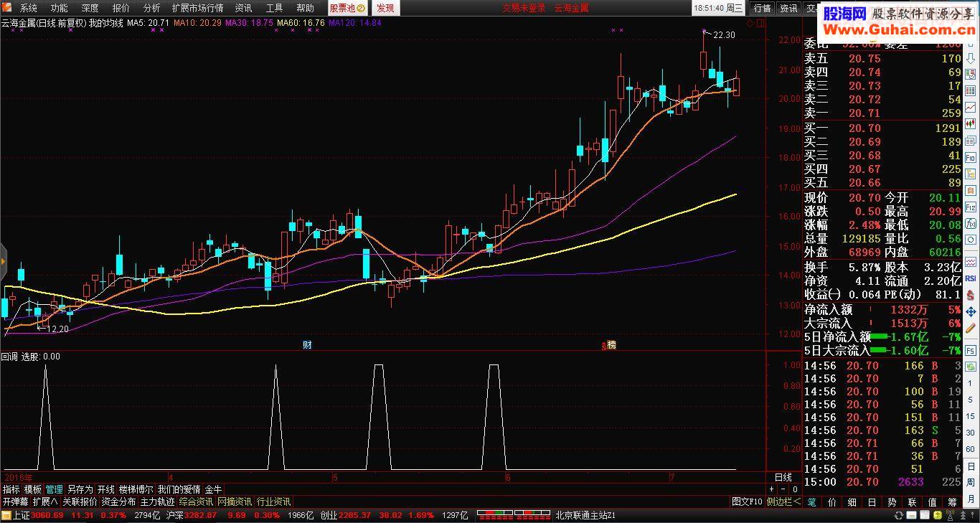Select the 模板 tab
This screenshot has height=523, width=980.
(x=32, y=489)
